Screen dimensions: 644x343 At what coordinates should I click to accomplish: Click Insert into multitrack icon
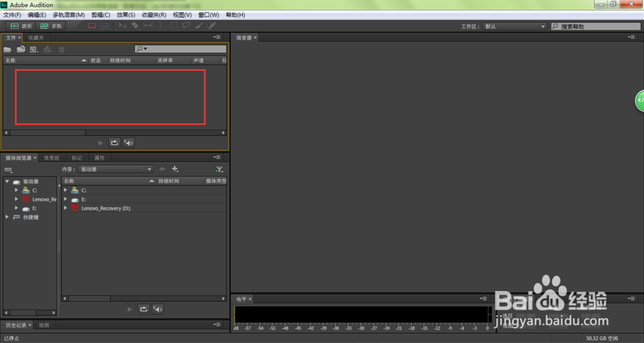(48, 50)
